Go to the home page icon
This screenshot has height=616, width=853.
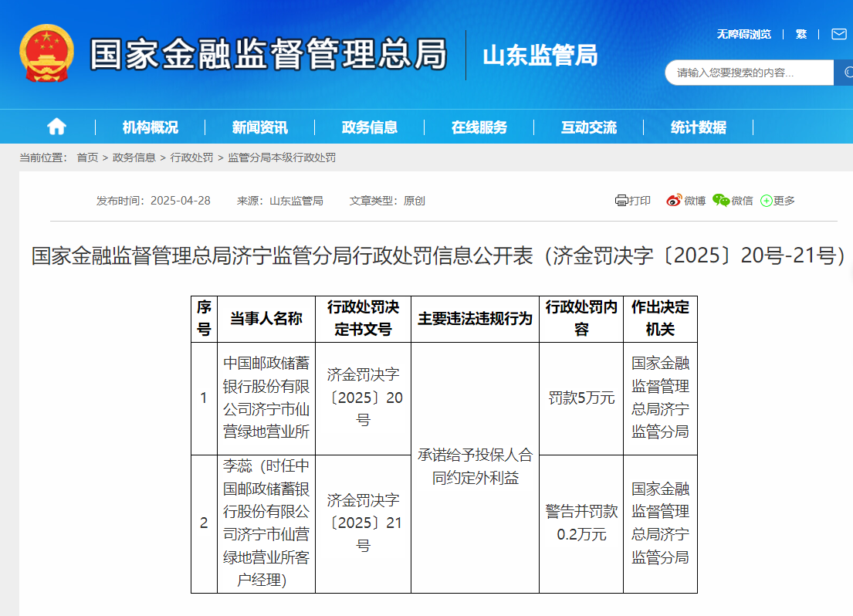(56, 127)
